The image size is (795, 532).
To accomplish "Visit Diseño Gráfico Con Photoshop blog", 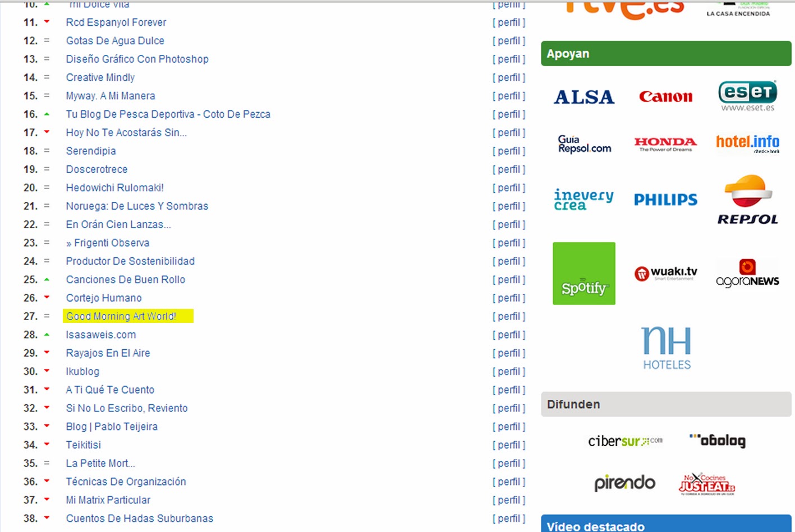I will click(x=137, y=59).
